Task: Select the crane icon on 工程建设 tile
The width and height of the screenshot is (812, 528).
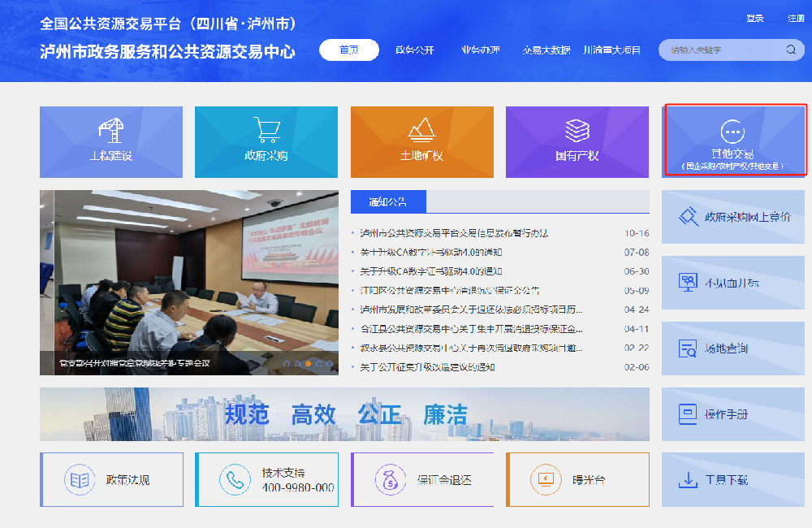Action: coord(111,130)
